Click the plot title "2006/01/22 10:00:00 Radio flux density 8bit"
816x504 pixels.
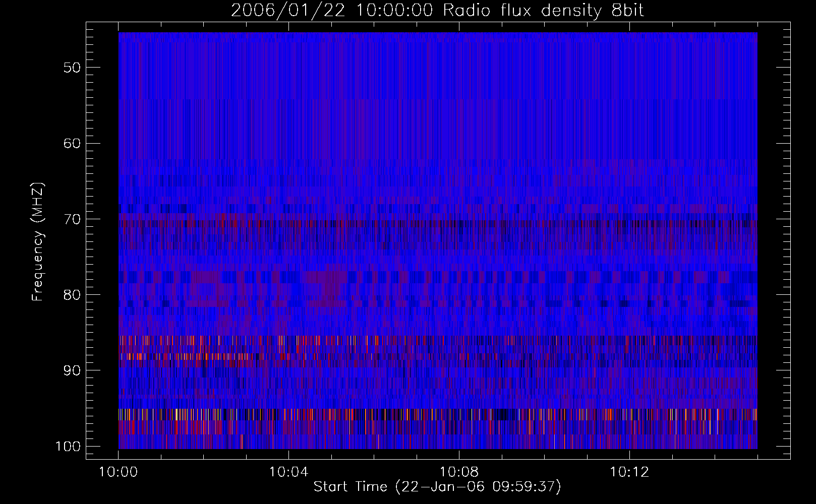pyautogui.click(x=438, y=11)
